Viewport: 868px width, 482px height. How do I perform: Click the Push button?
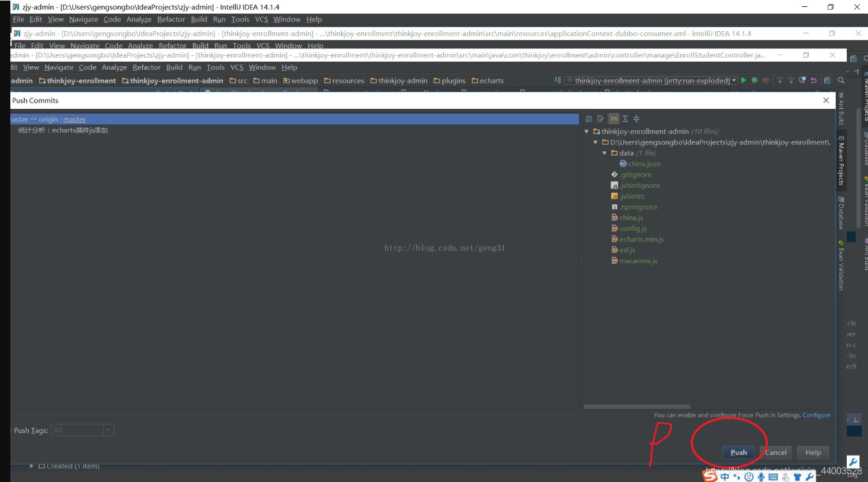[x=738, y=452]
